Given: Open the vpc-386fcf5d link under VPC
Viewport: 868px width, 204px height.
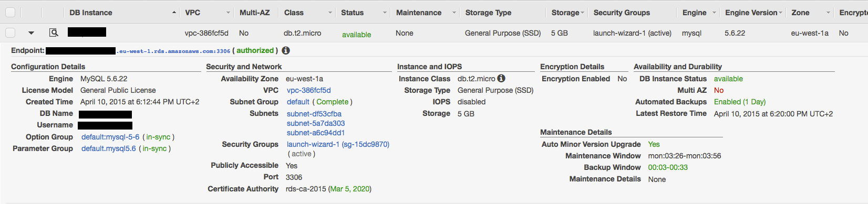Looking at the screenshot, I should click(x=309, y=90).
